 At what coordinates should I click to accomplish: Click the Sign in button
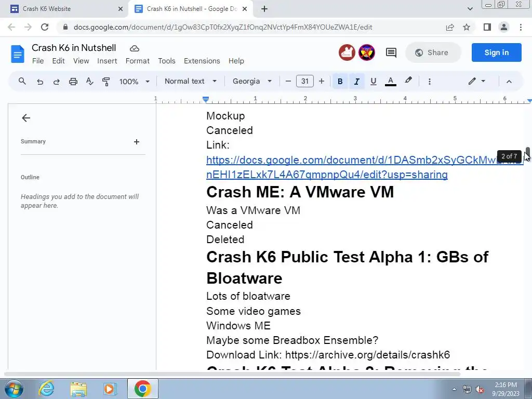(496, 52)
